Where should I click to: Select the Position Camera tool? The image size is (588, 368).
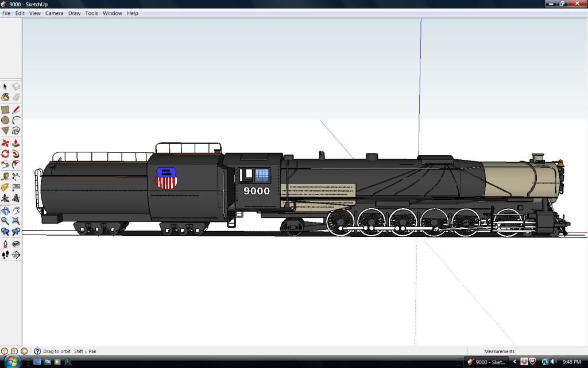click(5, 244)
